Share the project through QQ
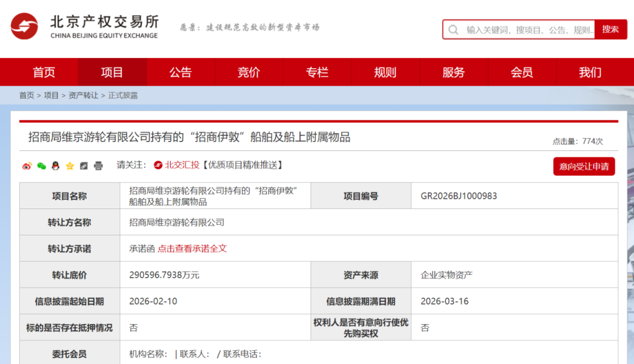The width and height of the screenshot is (634, 364). coord(55,166)
